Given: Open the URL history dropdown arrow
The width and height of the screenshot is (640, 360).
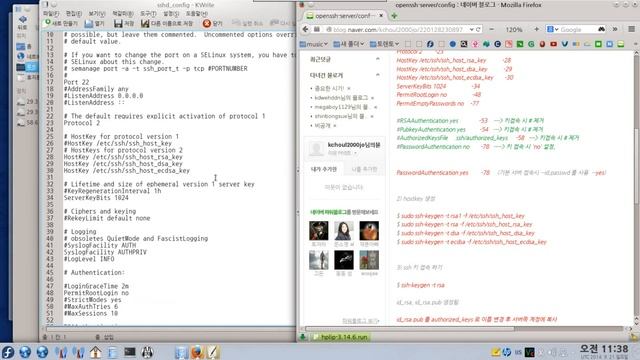Looking at the screenshot, I should [x=471, y=29].
